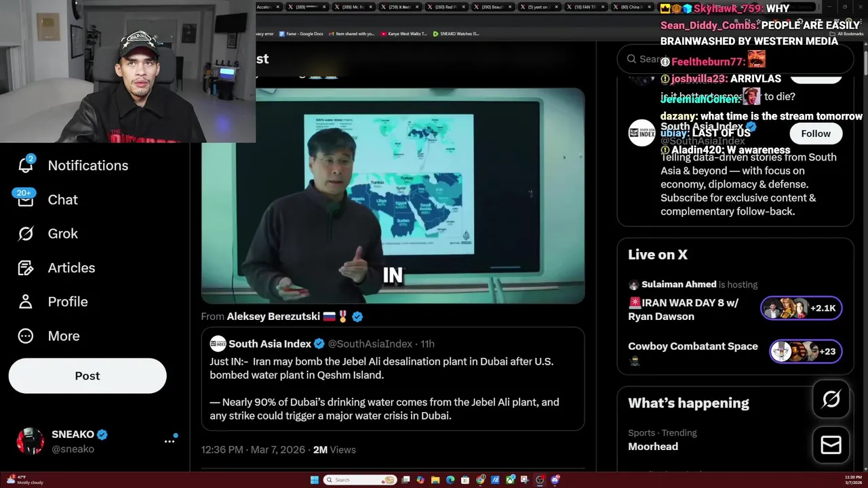Open the Moorhead trending topic
Screen dimensions: 868x488
tap(652, 446)
